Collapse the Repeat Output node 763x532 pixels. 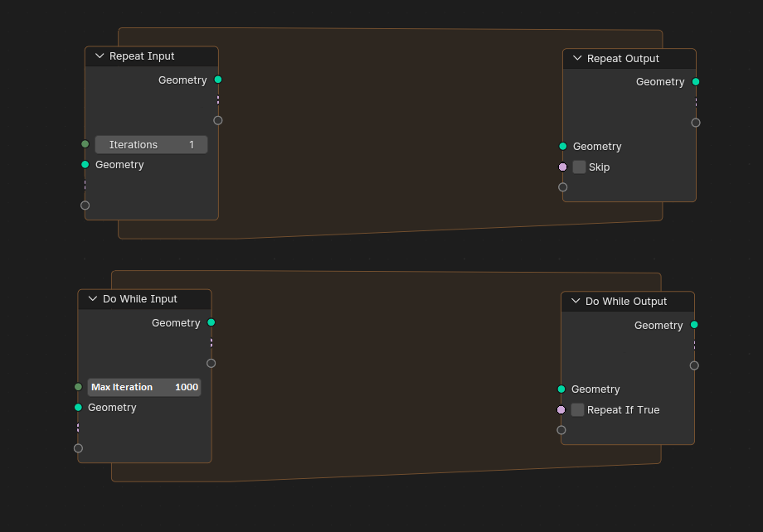tap(577, 58)
